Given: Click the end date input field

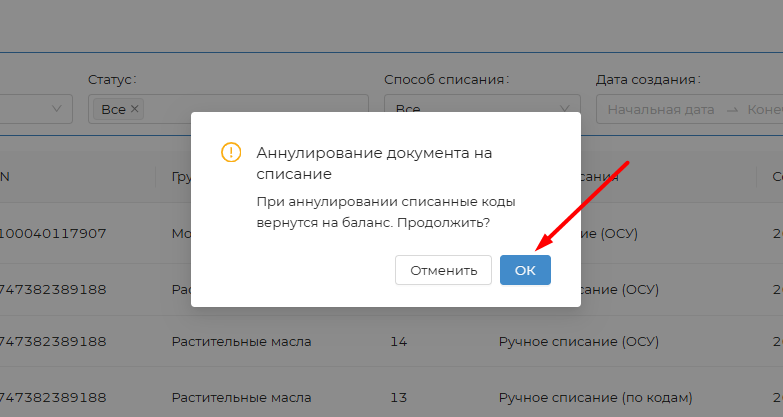Looking at the screenshot, I should coord(765,109).
